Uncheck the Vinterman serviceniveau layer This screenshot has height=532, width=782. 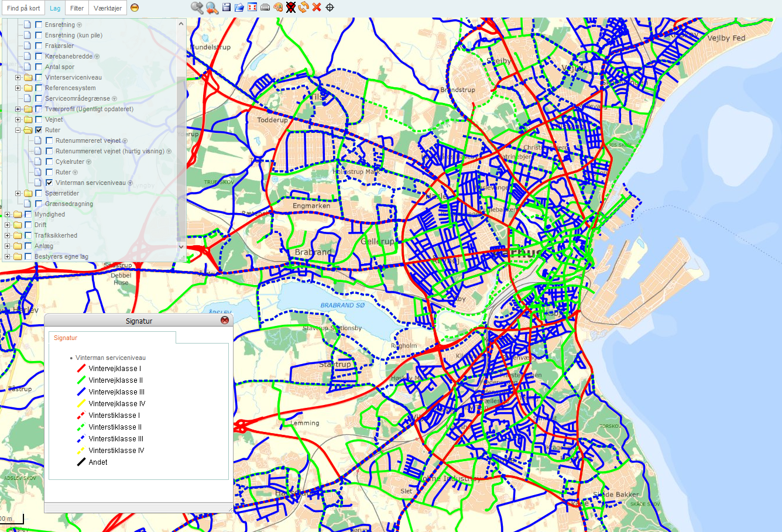coord(49,183)
